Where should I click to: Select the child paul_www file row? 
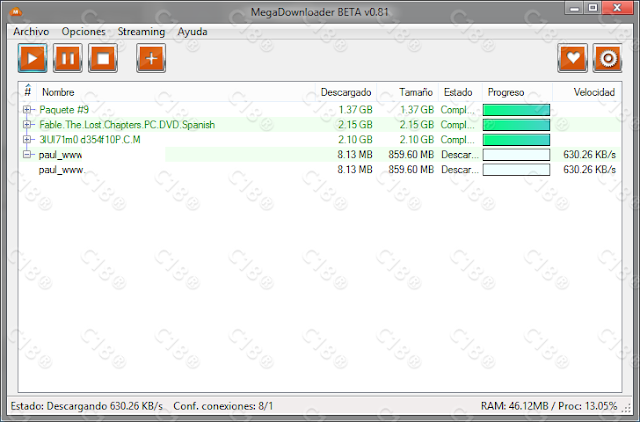[x=320, y=169]
